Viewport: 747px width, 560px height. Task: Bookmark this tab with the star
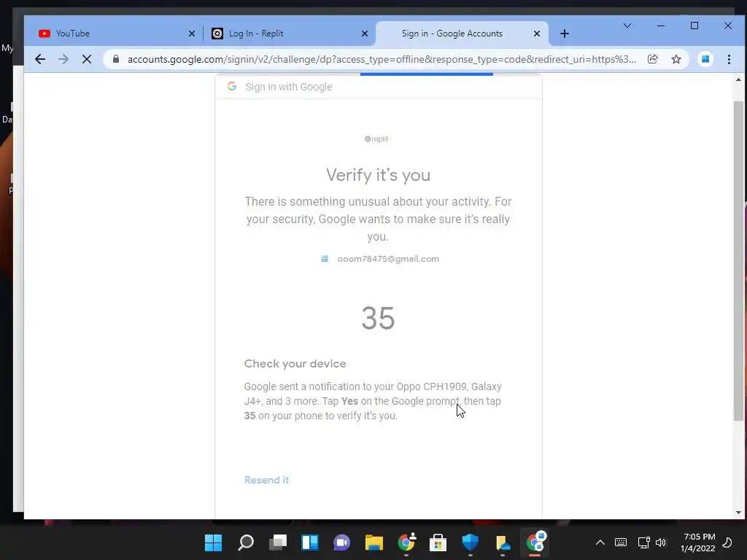pos(676,59)
